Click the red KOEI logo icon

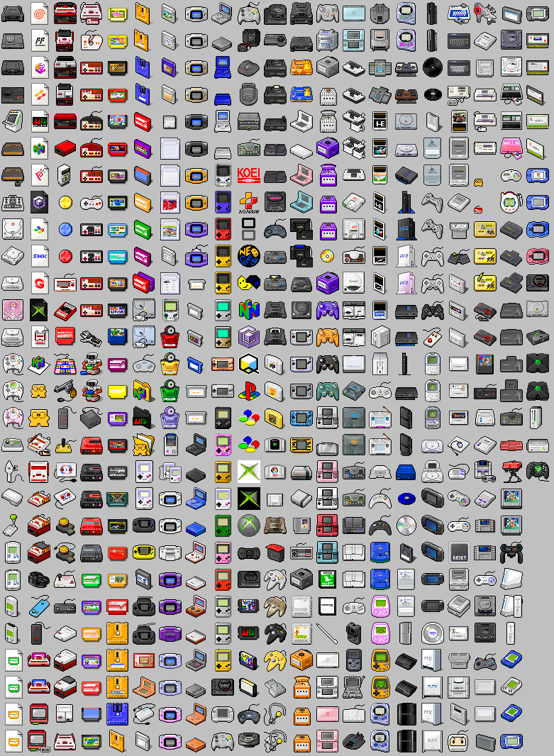click(x=248, y=174)
